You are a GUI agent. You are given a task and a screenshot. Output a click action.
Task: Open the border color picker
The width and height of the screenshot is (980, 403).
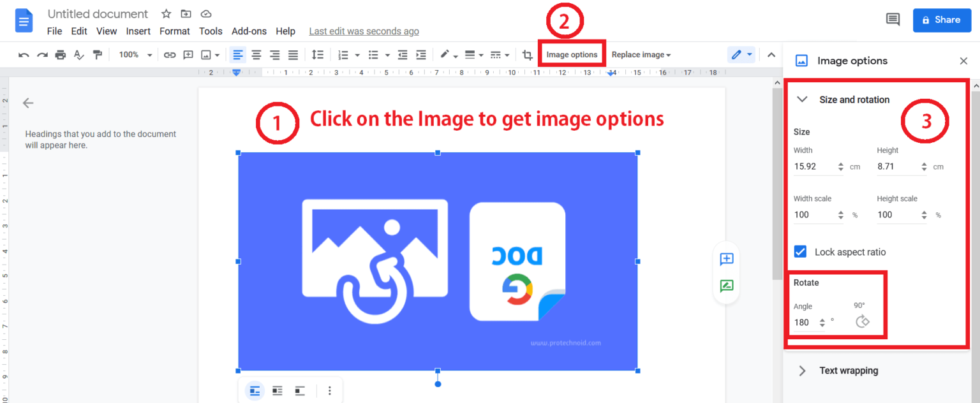pyautogui.click(x=449, y=55)
